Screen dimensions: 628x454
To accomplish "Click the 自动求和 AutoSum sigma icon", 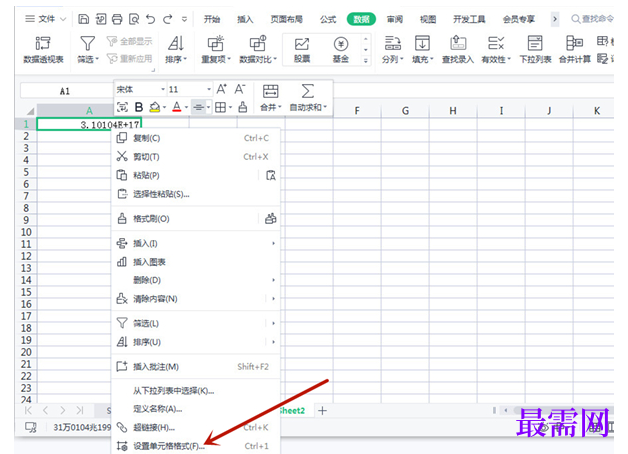I will point(307,91).
